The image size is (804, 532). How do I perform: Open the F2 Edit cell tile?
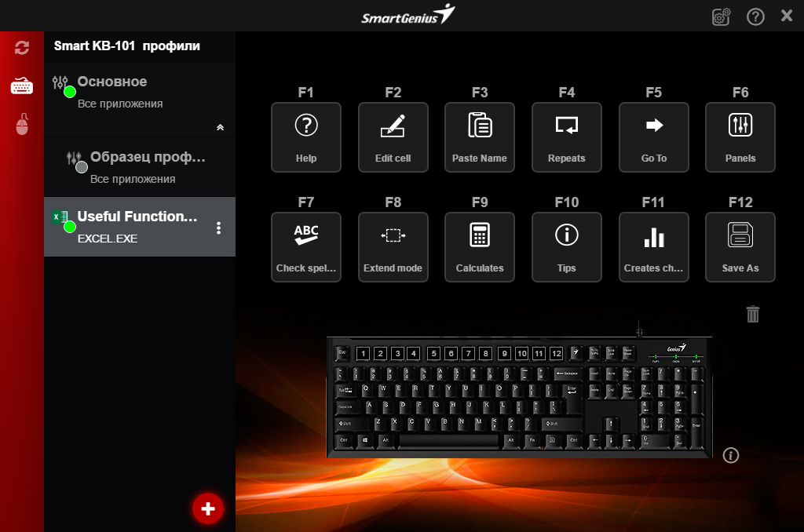tap(393, 137)
